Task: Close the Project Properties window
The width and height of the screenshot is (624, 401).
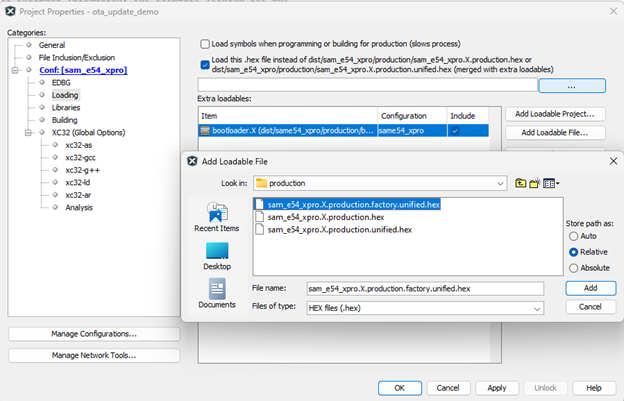Action: [613, 12]
